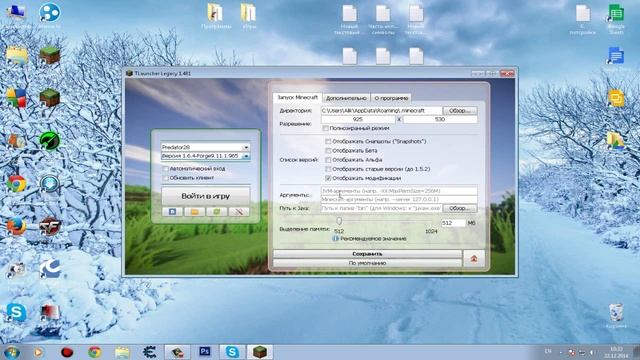The width and height of the screenshot is (640, 360).
Task: Click the Директория path input field
Action: click(381, 111)
